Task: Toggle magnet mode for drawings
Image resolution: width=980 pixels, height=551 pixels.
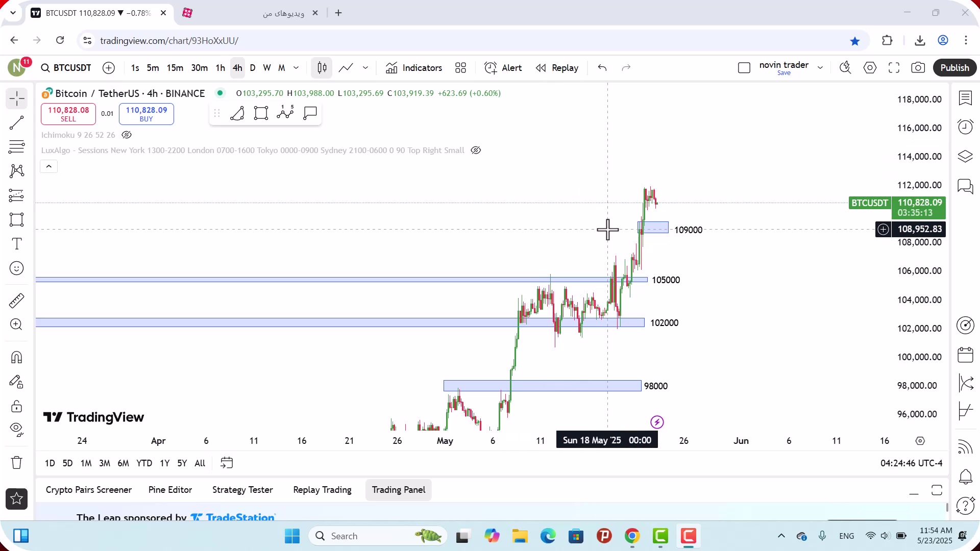Action: [x=17, y=357]
